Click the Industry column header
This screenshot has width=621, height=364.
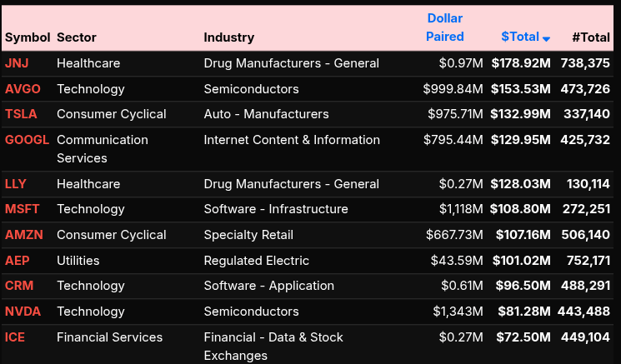pos(229,37)
